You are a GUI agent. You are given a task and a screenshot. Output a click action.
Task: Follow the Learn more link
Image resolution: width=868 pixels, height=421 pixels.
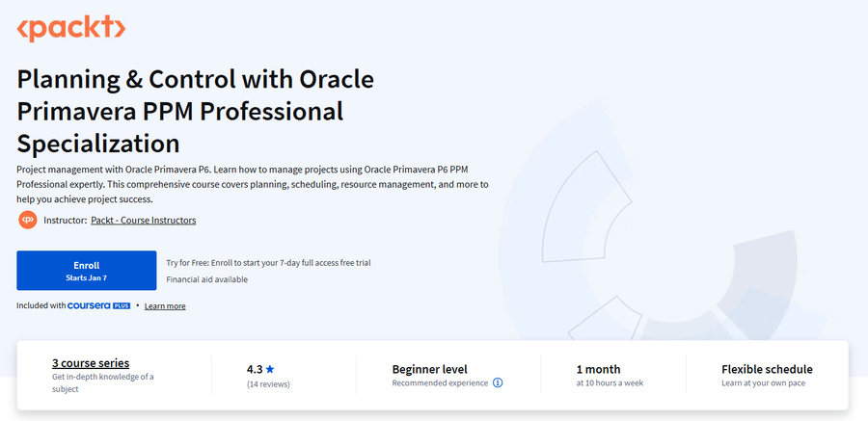point(165,306)
